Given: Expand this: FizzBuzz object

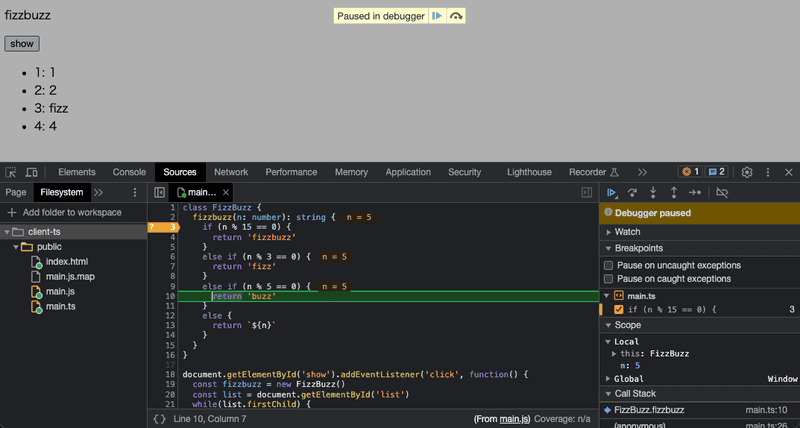Looking at the screenshot, I should pos(614,353).
